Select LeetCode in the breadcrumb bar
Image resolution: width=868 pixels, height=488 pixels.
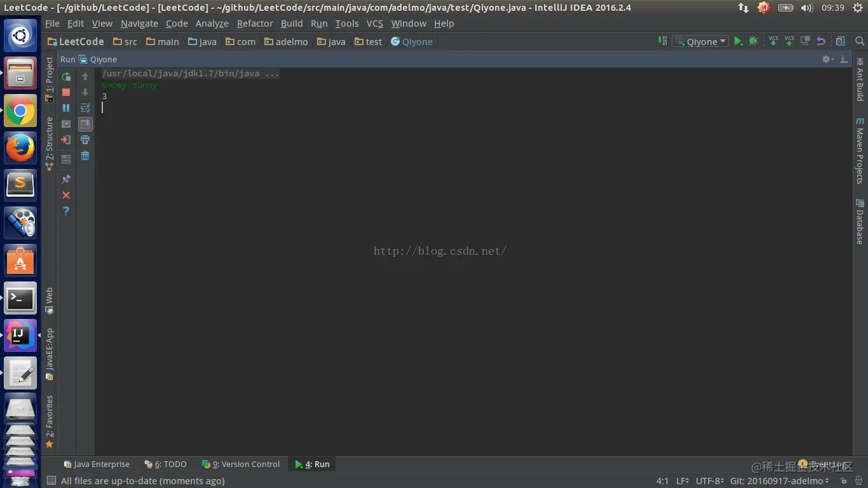[x=76, y=41]
